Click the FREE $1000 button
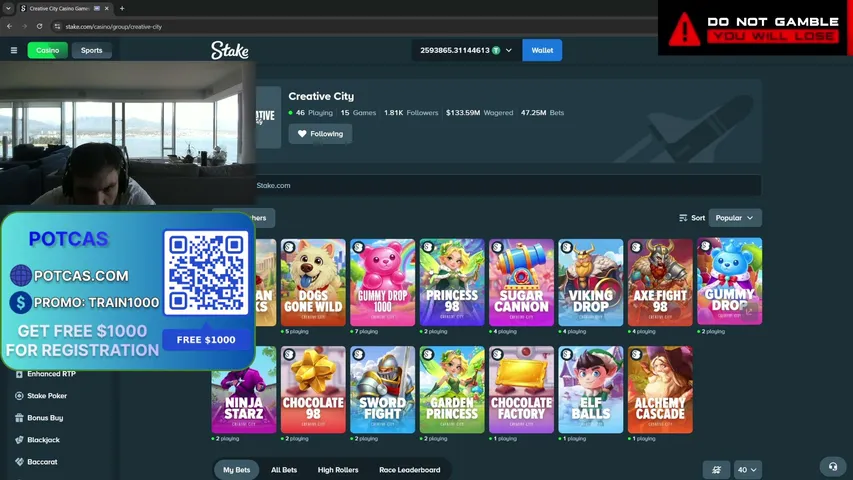The image size is (853, 480). 206,340
